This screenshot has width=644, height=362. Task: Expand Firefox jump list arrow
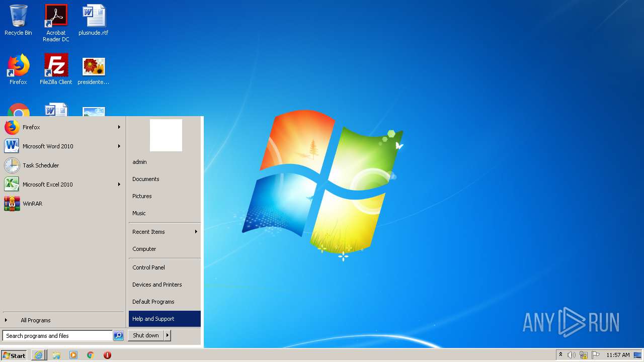[119, 127]
